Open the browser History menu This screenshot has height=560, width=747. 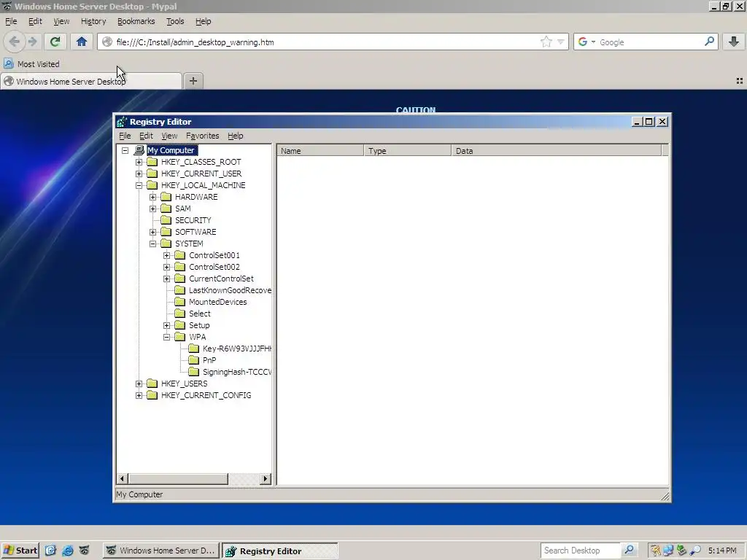tap(93, 21)
